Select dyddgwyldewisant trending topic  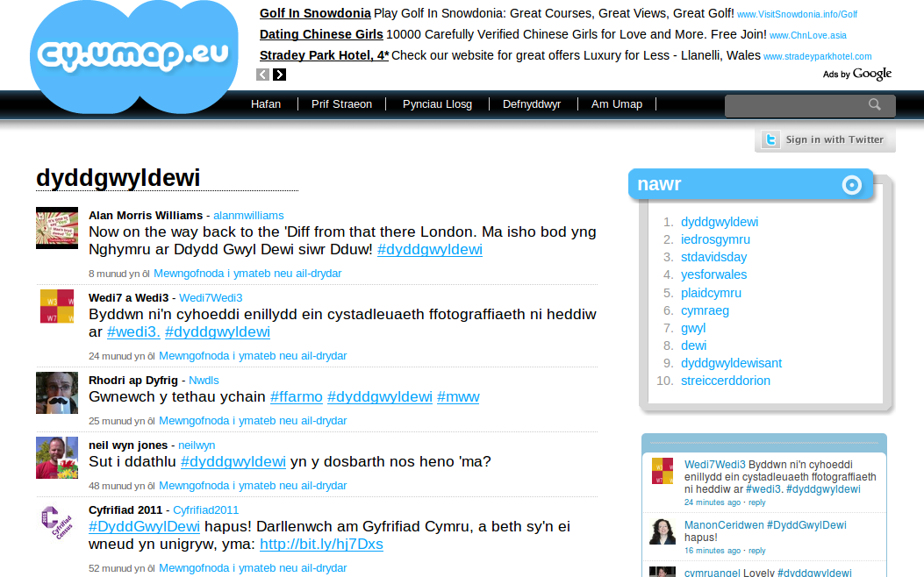click(731, 363)
